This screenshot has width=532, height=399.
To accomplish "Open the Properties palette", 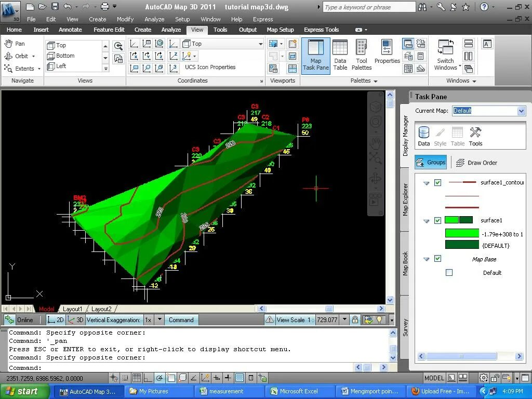I will click(x=387, y=52).
